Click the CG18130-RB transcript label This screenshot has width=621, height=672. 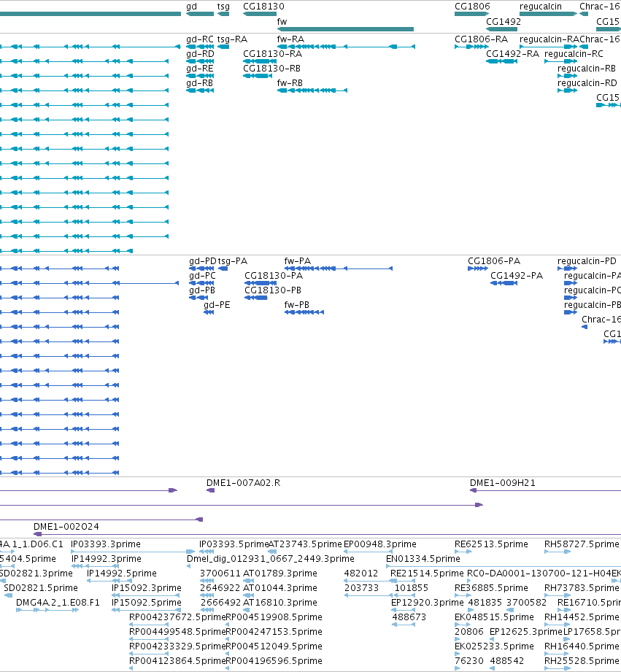pyautogui.click(x=271, y=69)
